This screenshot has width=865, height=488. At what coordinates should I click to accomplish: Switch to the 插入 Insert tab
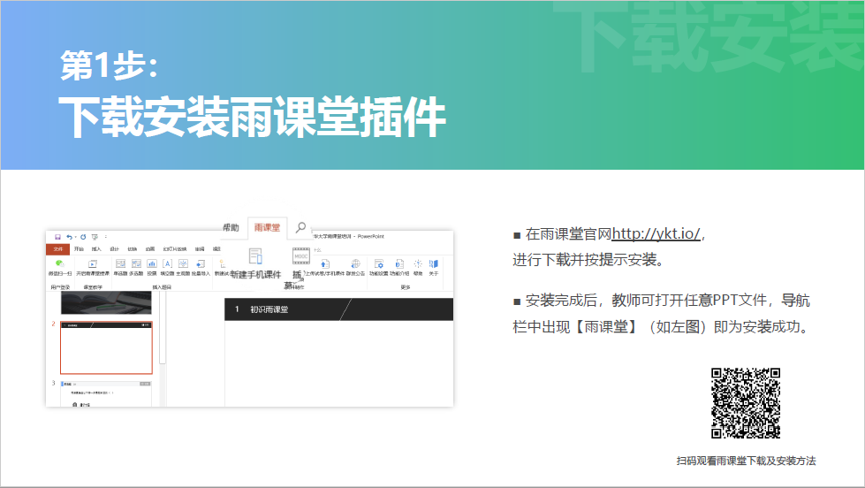97,249
